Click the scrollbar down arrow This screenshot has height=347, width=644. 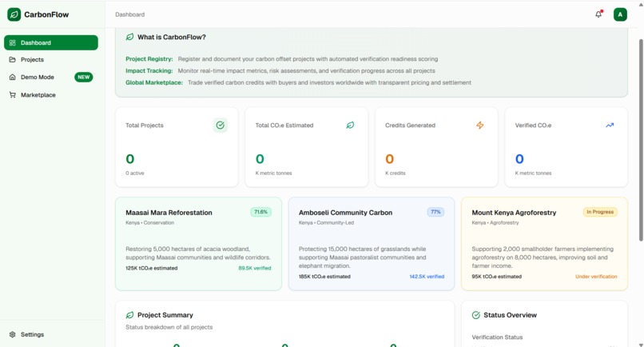point(641,344)
